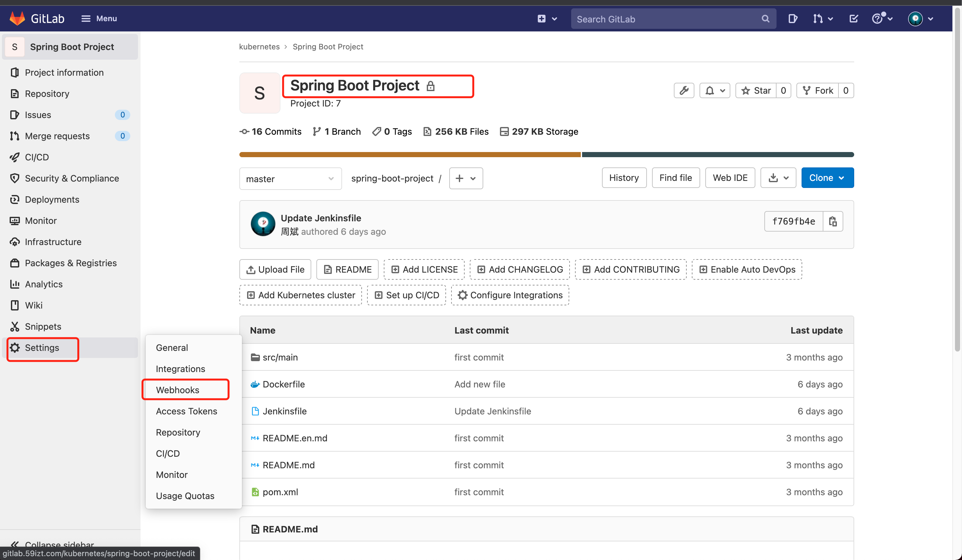The width and height of the screenshot is (962, 560).
Task: Click the wrench admin icon button
Action: coord(684,90)
